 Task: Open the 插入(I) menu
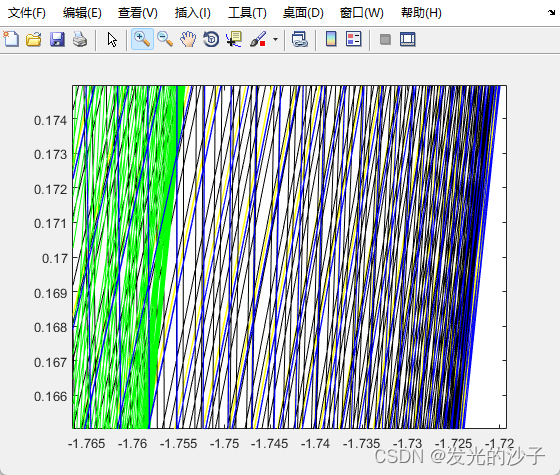click(192, 13)
